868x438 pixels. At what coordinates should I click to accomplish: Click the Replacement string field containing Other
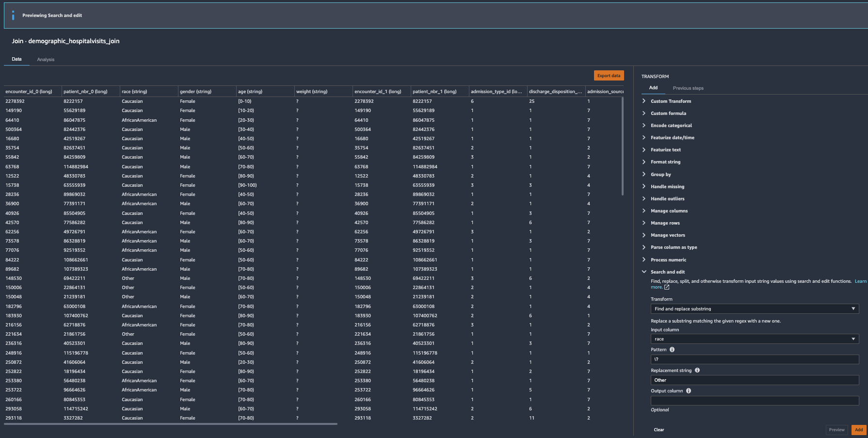coord(755,380)
